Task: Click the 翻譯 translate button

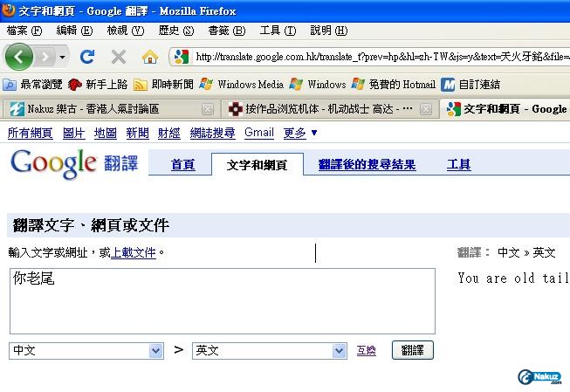Action: (x=413, y=350)
